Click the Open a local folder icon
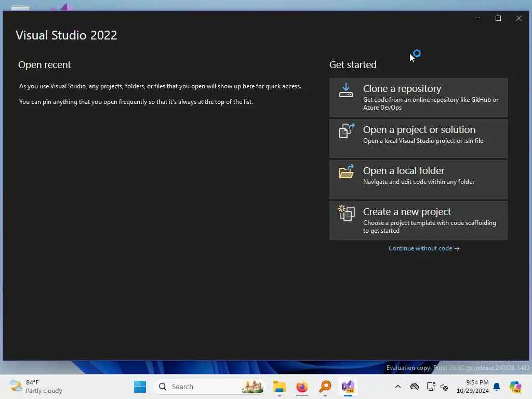The width and height of the screenshot is (532, 399). (x=347, y=171)
